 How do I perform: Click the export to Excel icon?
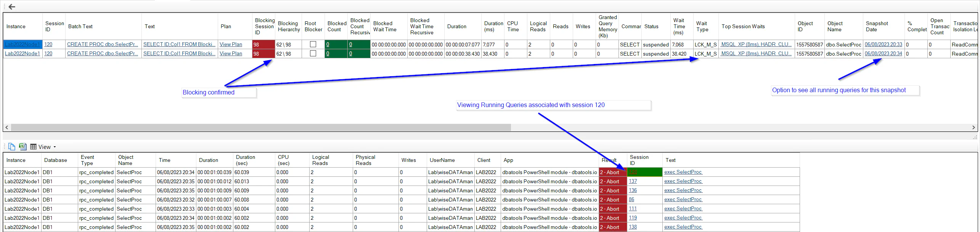(x=22, y=147)
